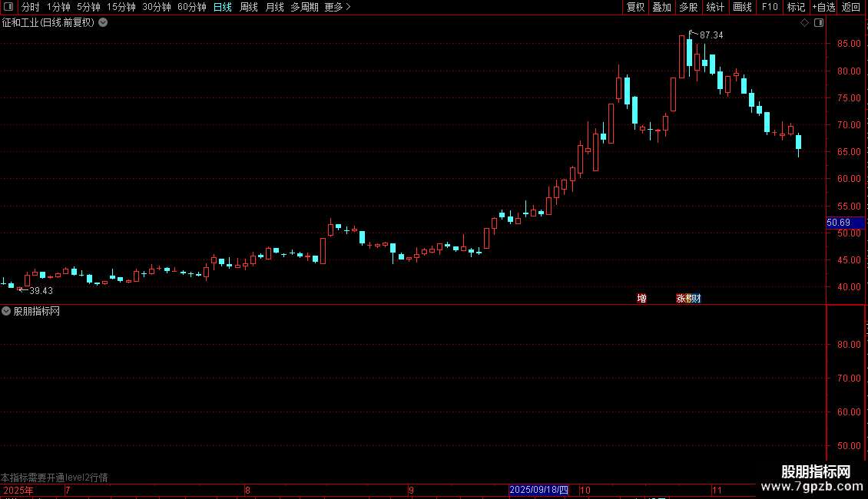Open the 统计 statistics tool
This screenshot has height=499, width=868.
pyautogui.click(x=715, y=7)
